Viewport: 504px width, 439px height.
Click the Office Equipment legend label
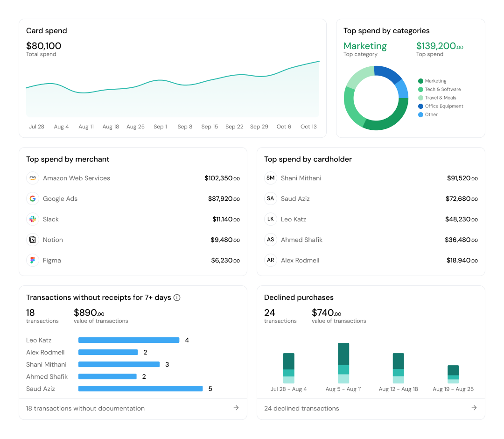point(444,106)
